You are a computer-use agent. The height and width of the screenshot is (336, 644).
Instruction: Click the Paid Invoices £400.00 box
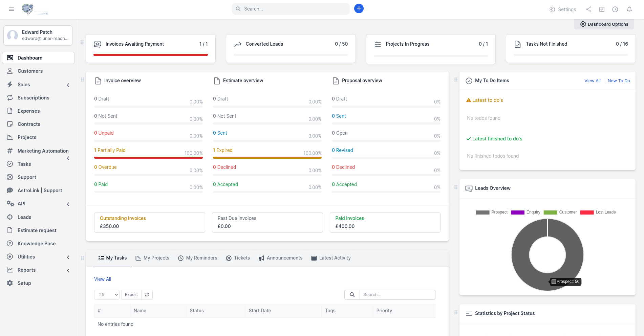(x=385, y=222)
